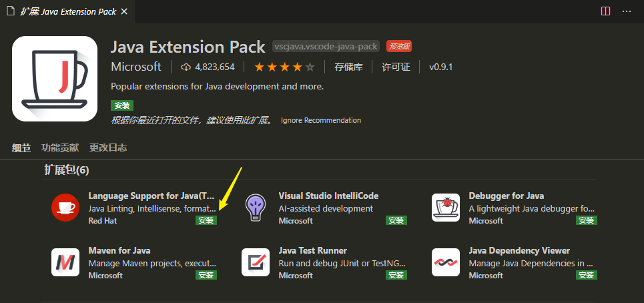644x303 pixels.
Task: Open the 许可证 license link
Action: pos(396,67)
